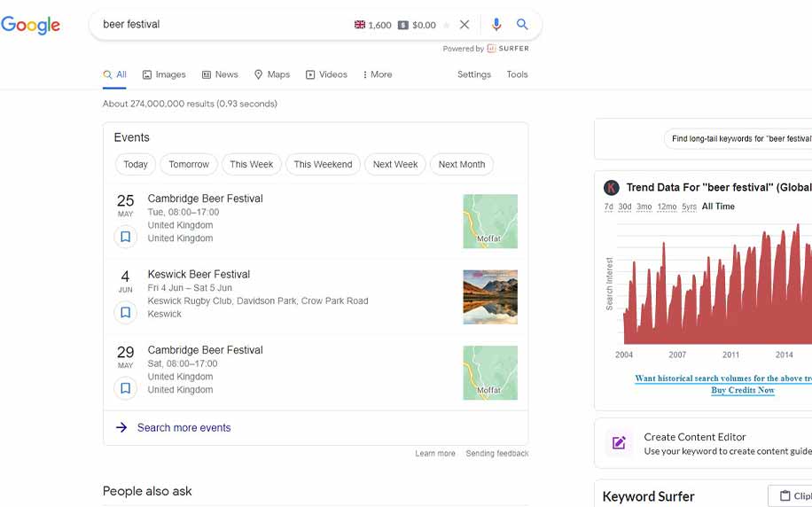Switch to the Maps tab
The height and width of the screenshot is (507, 812).
(272, 74)
